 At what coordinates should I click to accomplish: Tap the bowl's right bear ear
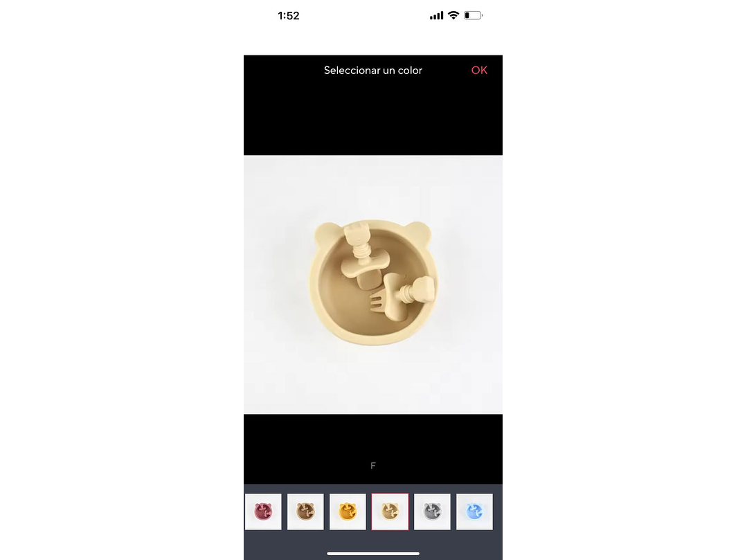tap(420, 232)
